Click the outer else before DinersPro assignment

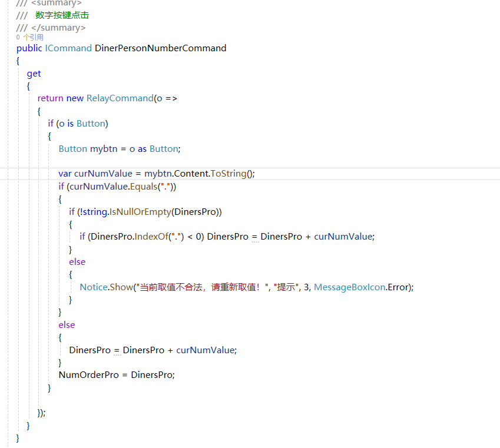[x=67, y=325]
